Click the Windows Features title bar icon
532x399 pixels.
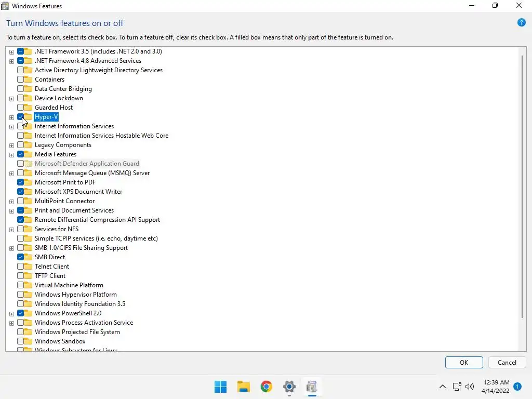click(5, 6)
